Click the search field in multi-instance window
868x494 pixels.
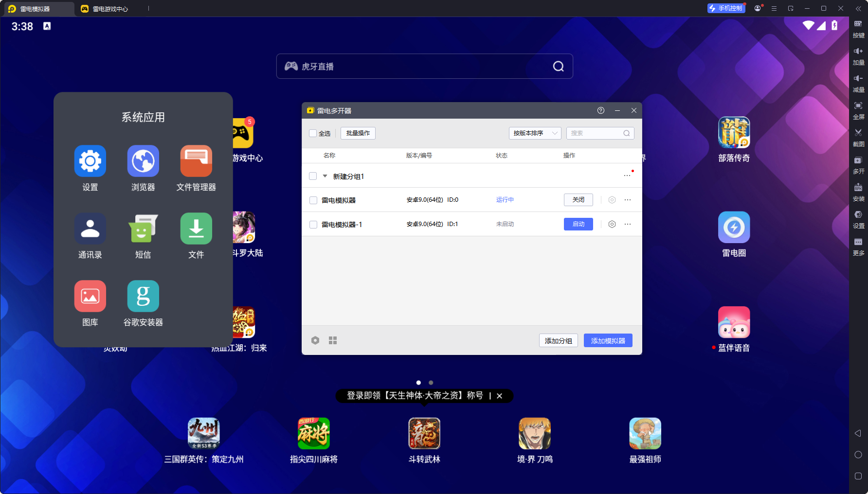pos(596,133)
